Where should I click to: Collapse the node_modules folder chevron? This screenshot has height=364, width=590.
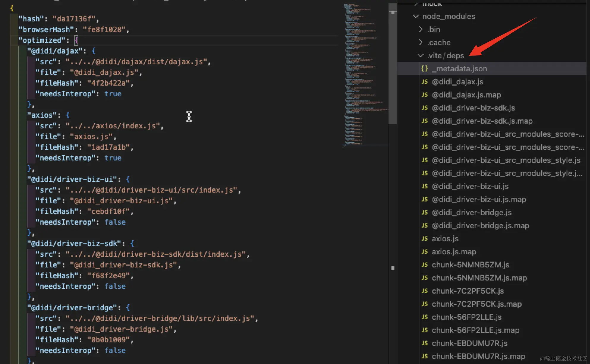[416, 16]
